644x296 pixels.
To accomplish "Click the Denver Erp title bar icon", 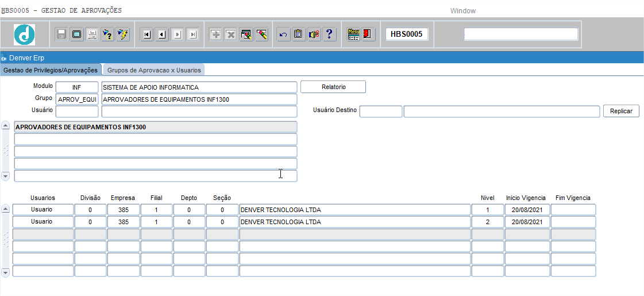I will pos(4,58).
